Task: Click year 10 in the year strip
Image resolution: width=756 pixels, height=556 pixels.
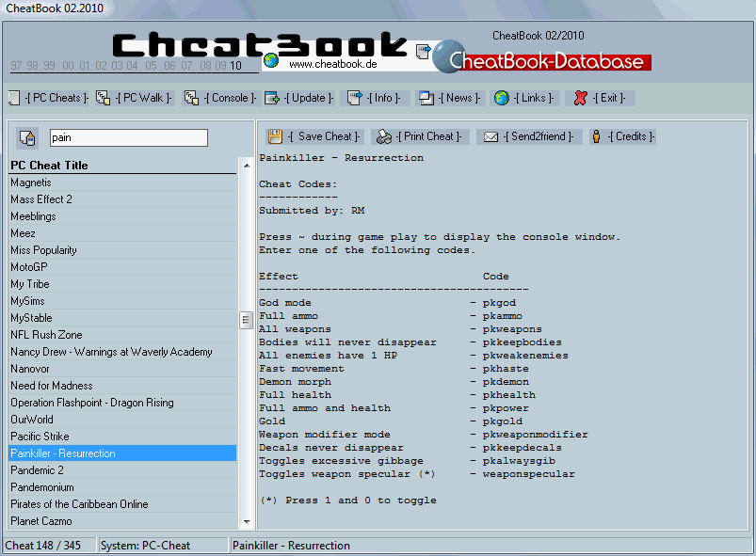Action: [235, 66]
